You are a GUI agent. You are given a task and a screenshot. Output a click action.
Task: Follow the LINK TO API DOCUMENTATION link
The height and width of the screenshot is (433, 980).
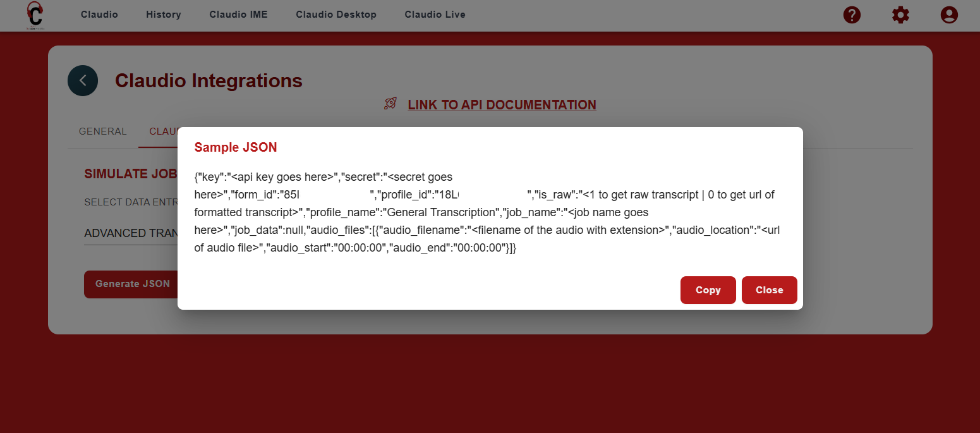[x=502, y=105]
